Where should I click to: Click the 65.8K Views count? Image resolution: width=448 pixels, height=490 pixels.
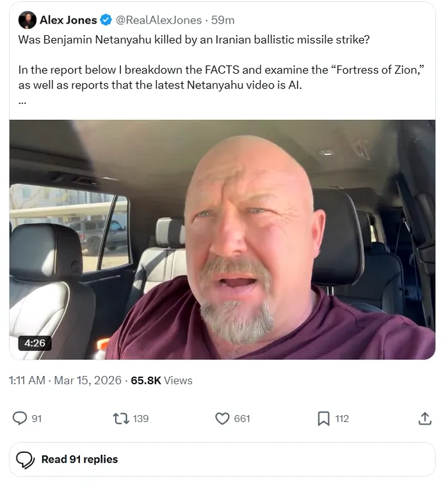pos(161,380)
